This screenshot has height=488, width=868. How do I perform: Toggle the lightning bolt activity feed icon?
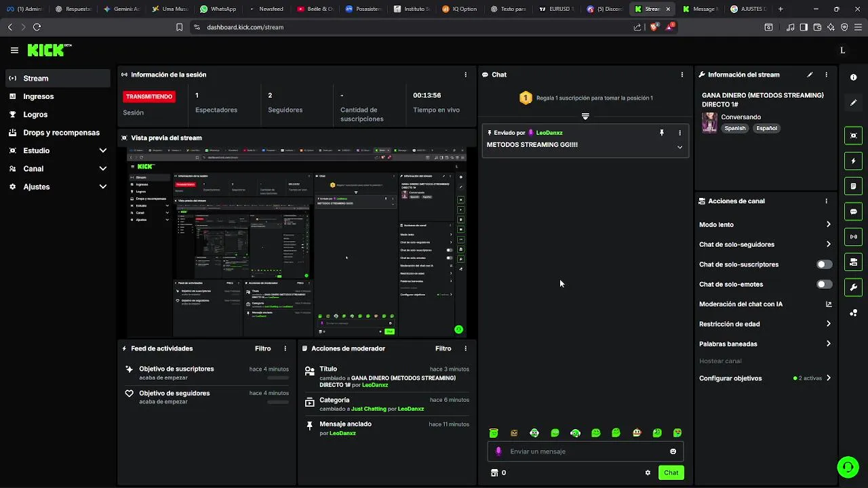[853, 161]
